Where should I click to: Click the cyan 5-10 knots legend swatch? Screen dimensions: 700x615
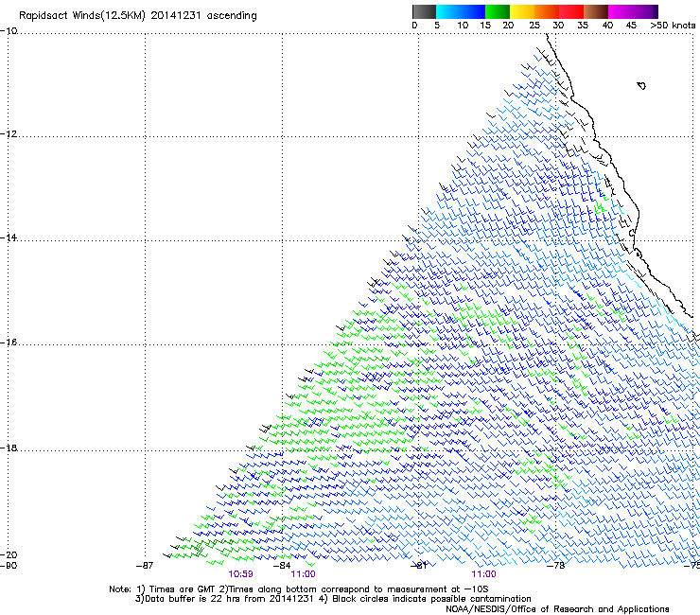(448, 11)
